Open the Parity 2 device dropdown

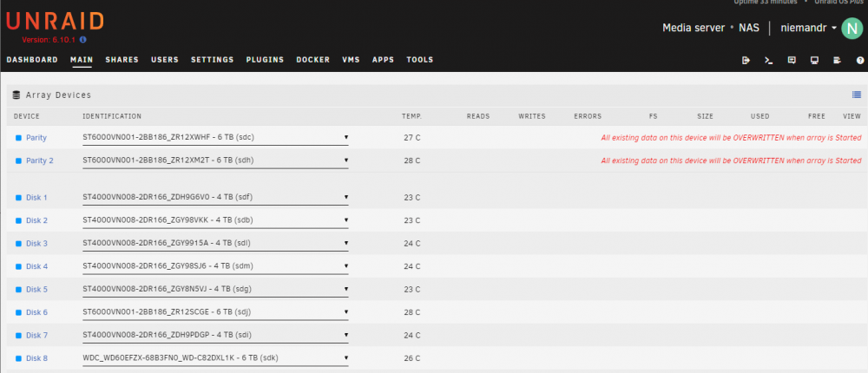pos(215,160)
